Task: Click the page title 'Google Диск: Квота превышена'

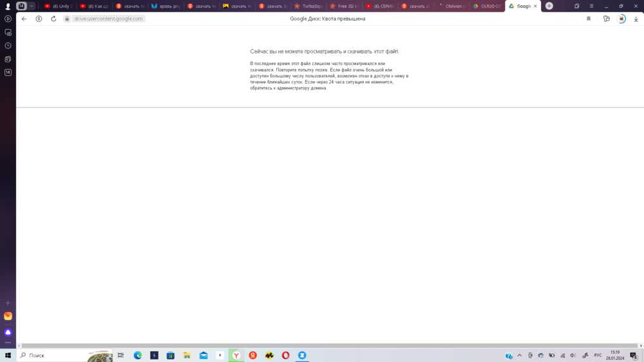Action: click(x=327, y=19)
